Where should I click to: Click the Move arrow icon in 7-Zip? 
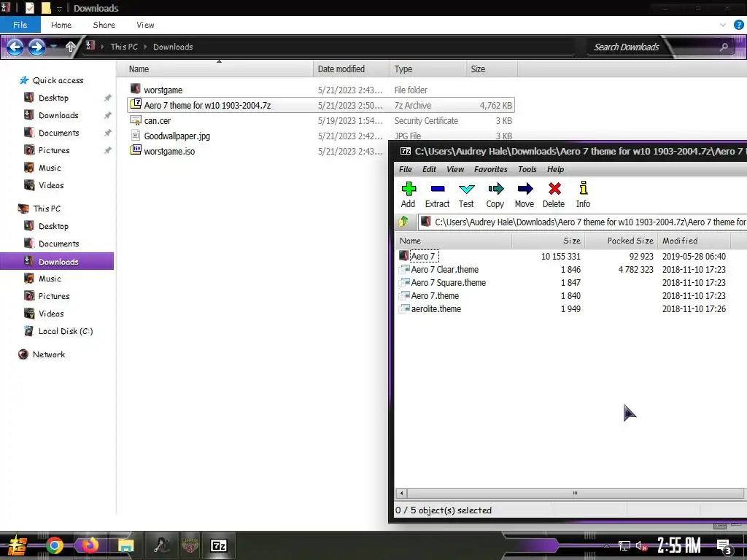(x=525, y=195)
